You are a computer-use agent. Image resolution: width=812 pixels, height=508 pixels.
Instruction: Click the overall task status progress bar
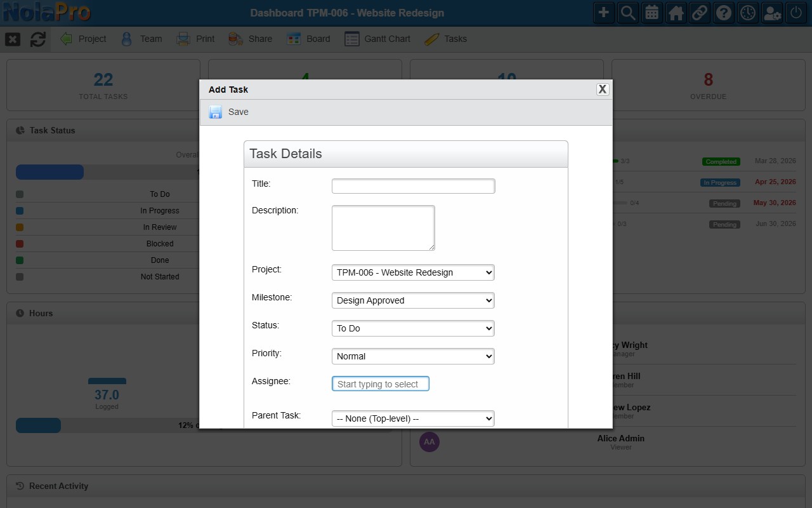click(107, 172)
